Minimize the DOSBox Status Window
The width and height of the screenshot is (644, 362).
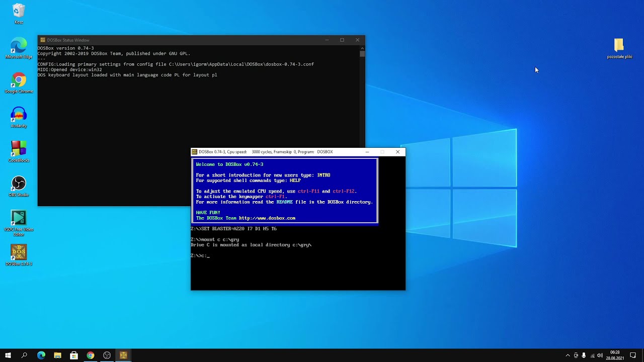tap(327, 40)
